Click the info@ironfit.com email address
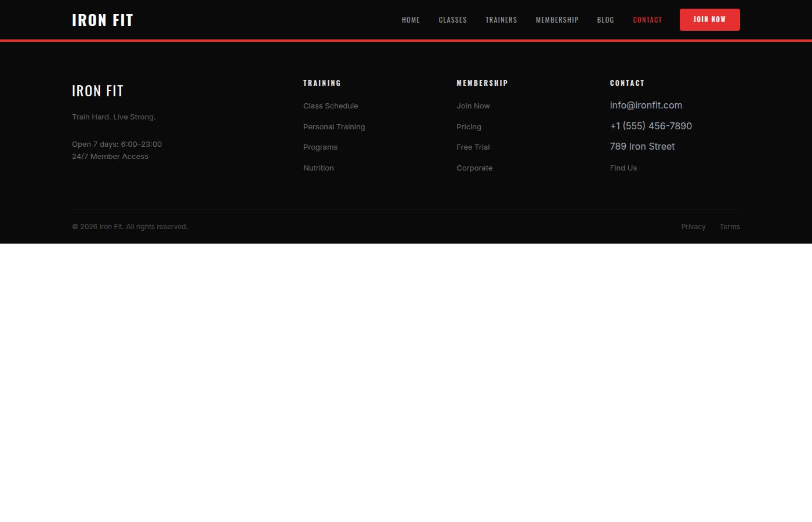 pos(646,105)
